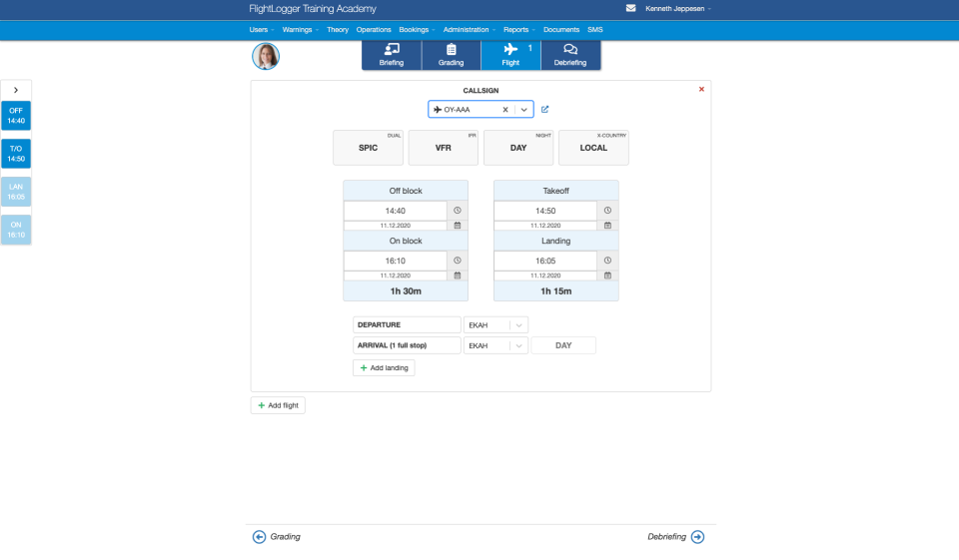Toggle arrival landing DAY button
The image size is (959, 560).
pyautogui.click(x=563, y=345)
